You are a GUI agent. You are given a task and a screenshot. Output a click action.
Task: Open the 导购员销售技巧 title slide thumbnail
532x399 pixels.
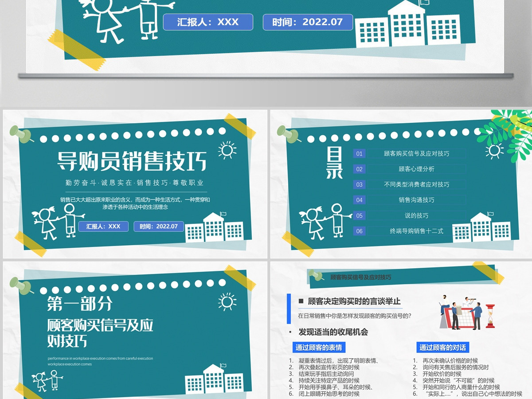click(135, 184)
